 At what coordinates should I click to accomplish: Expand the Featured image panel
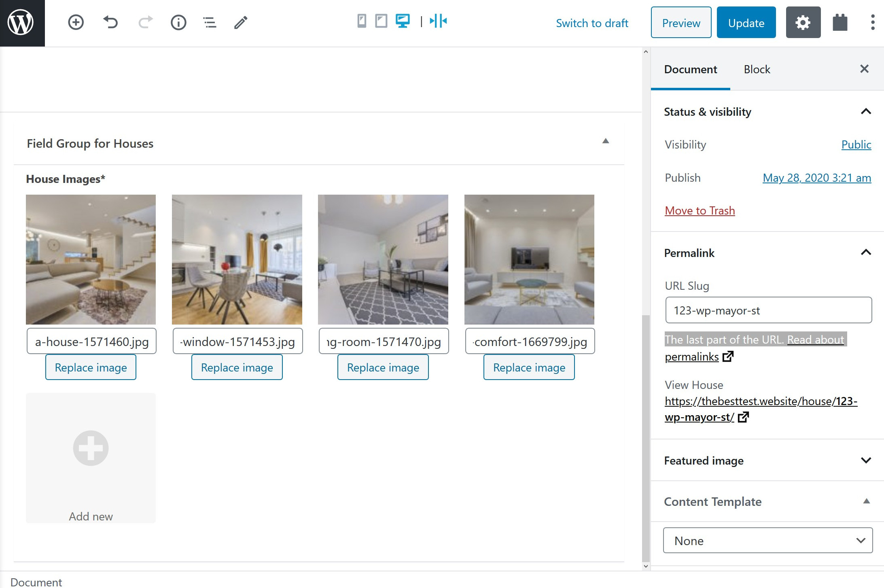click(x=865, y=461)
